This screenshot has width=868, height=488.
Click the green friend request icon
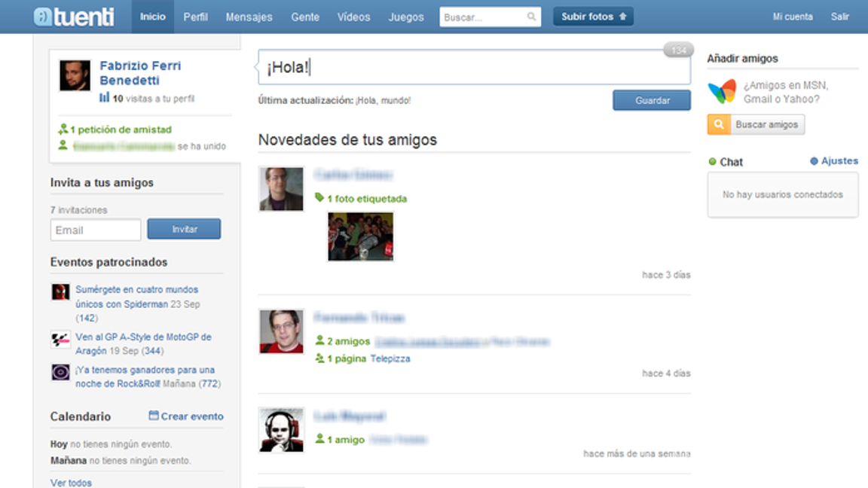[x=64, y=130]
